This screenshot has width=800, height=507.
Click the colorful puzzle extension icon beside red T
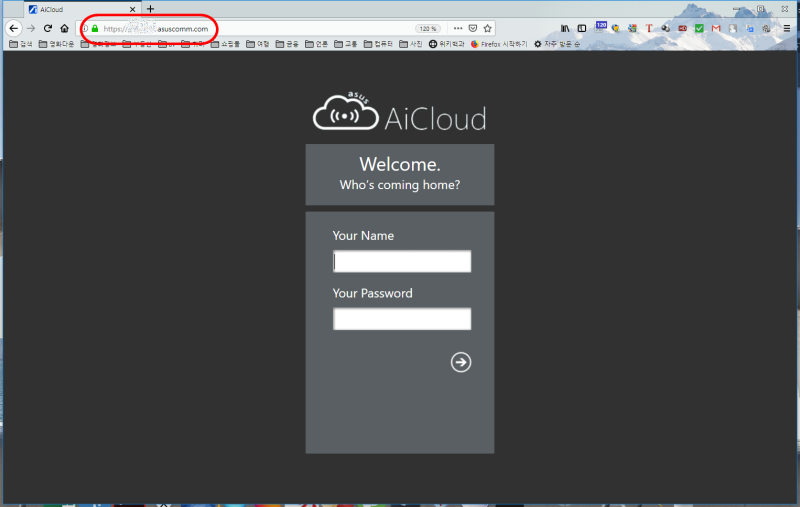tap(632, 29)
